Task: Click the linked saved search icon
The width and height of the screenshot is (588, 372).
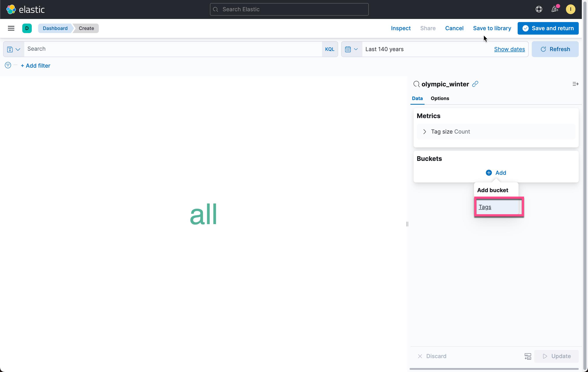Action: click(475, 84)
